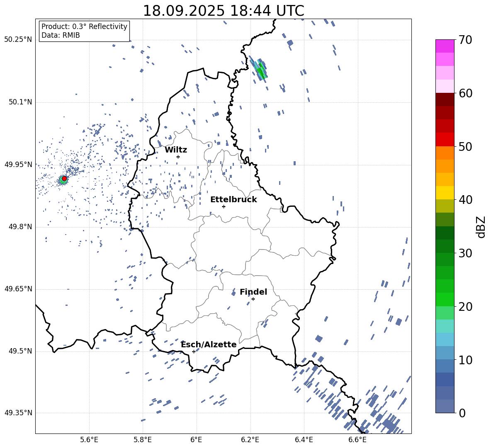Screen dimensions: 491x448
Task: Click the longitude label 6°E
Action: pos(196,440)
